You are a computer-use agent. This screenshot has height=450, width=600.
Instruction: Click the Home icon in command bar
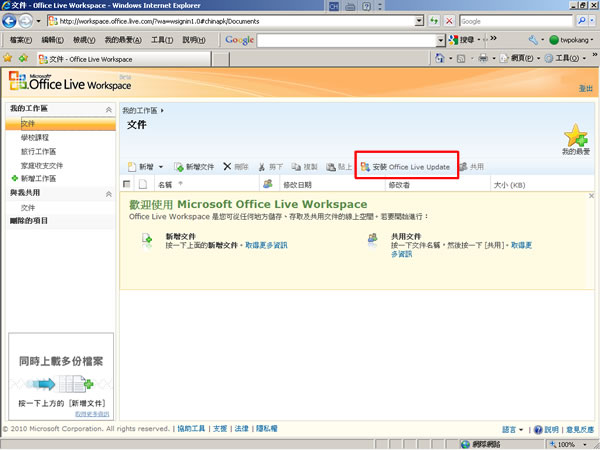tap(440, 58)
